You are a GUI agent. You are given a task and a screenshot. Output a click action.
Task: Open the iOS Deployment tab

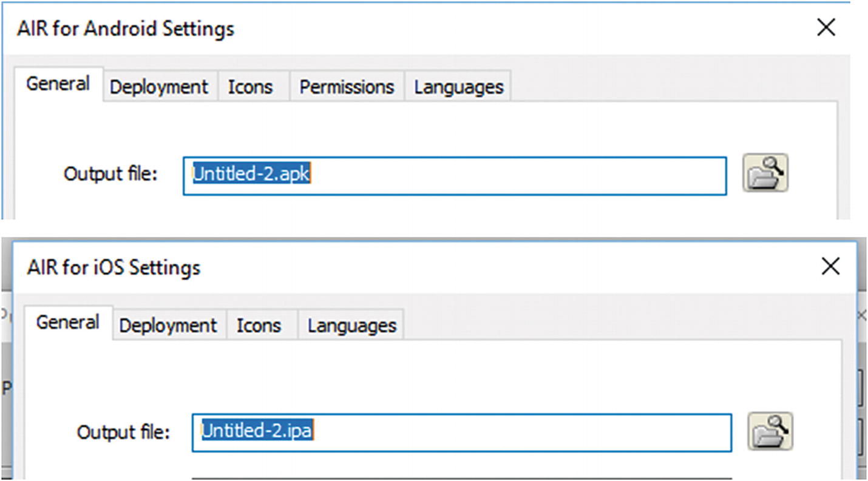tap(168, 326)
